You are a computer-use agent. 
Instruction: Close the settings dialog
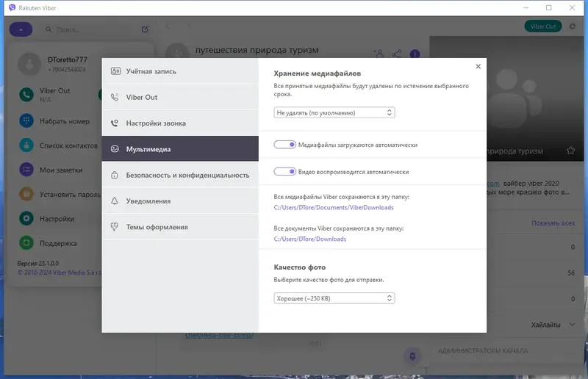pos(478,66)
